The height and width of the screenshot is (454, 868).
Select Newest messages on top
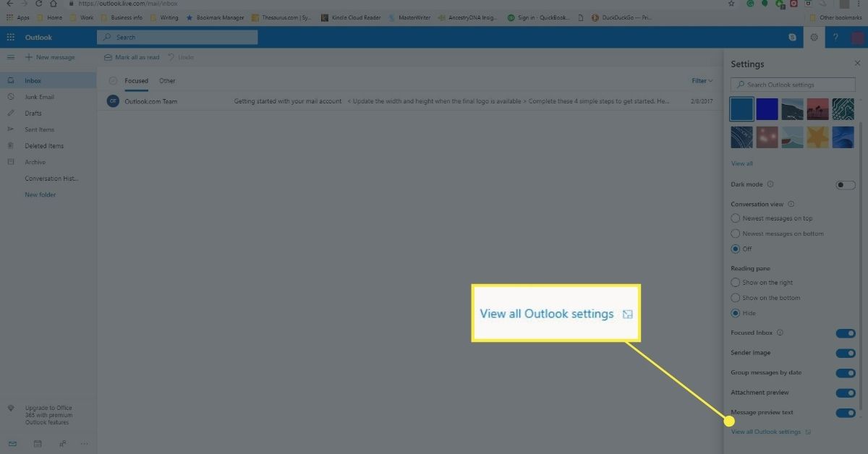click(x=772, y=218)
